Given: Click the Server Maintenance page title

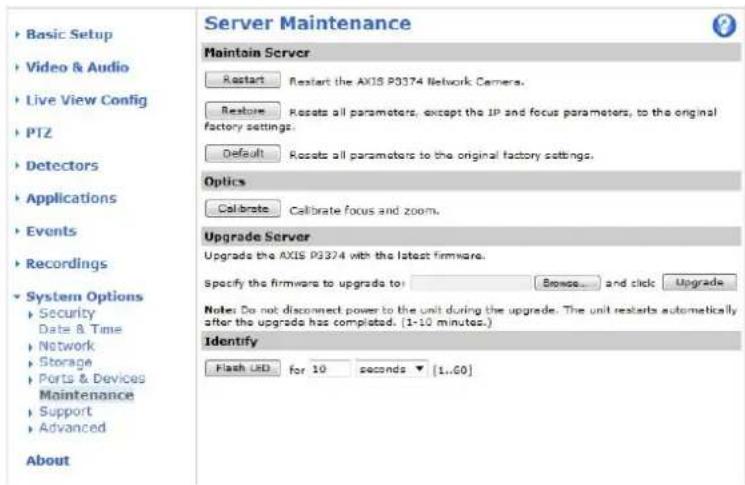Looking at the screenshot, I should coord(308,23).
